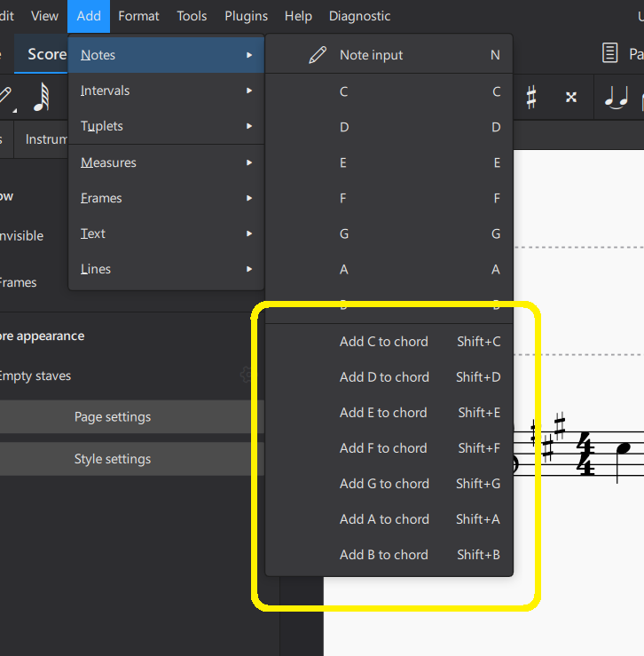644x656 pixels.
Task: Expand the Text submenu arrow
Action: 249,233
